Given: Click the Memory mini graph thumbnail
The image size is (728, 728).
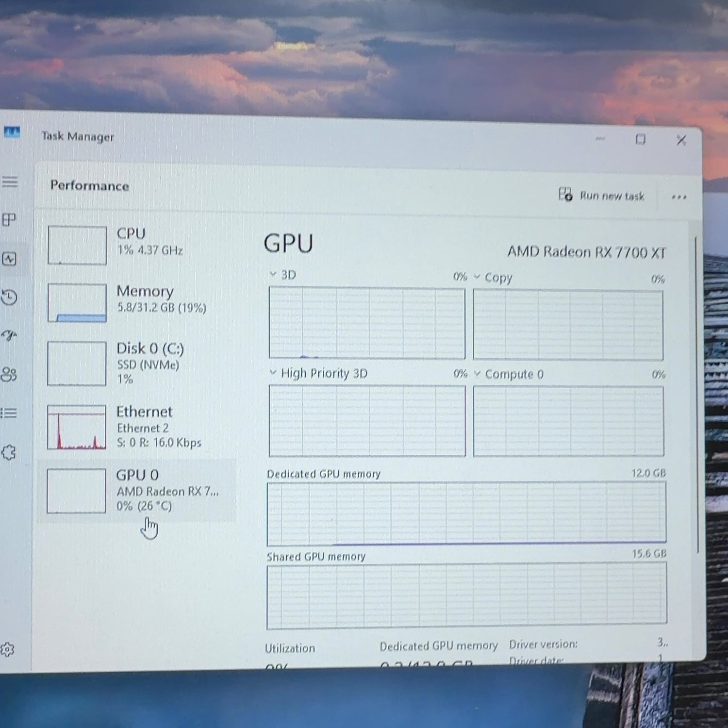Looking at the screenshot, I should click(77, 302).
